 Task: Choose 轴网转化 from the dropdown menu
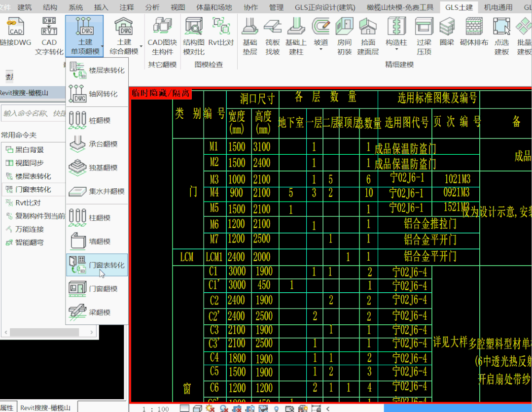click(x=97, y=94)
